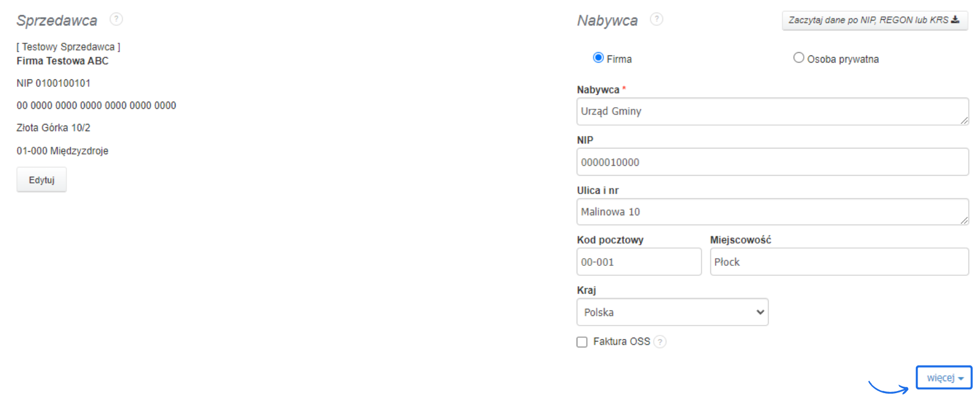
Task: Open the Faktura OSS help tooltip icon
Action: point(660,342)
